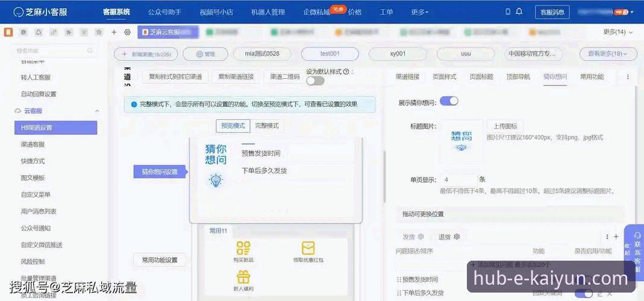Open 企微私域 menu
The image size is (644, 301).
(317, 12)
